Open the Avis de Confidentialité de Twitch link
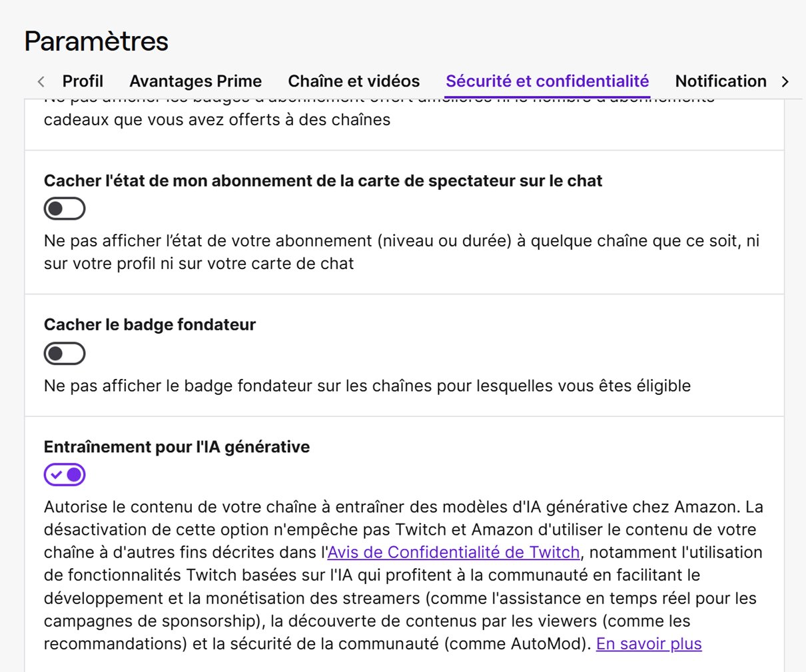Image resolution: width=806 pixels, height=672 pixels. pos(454,552)
